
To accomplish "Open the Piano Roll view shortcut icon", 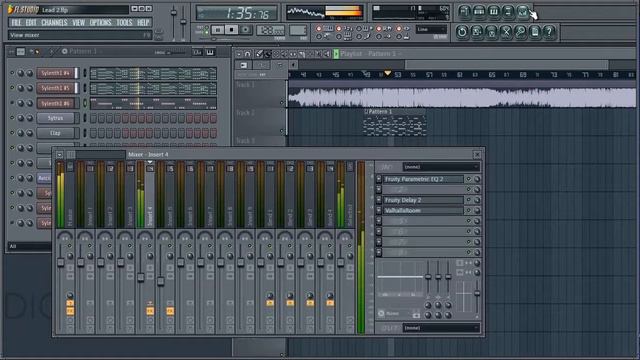I will click(493, 12).
